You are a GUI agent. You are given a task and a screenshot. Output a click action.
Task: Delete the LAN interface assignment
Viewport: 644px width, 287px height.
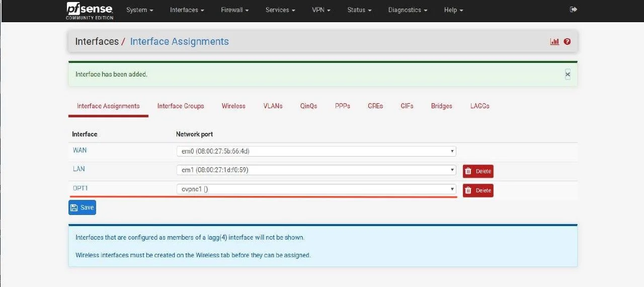[x=478, y=171]
